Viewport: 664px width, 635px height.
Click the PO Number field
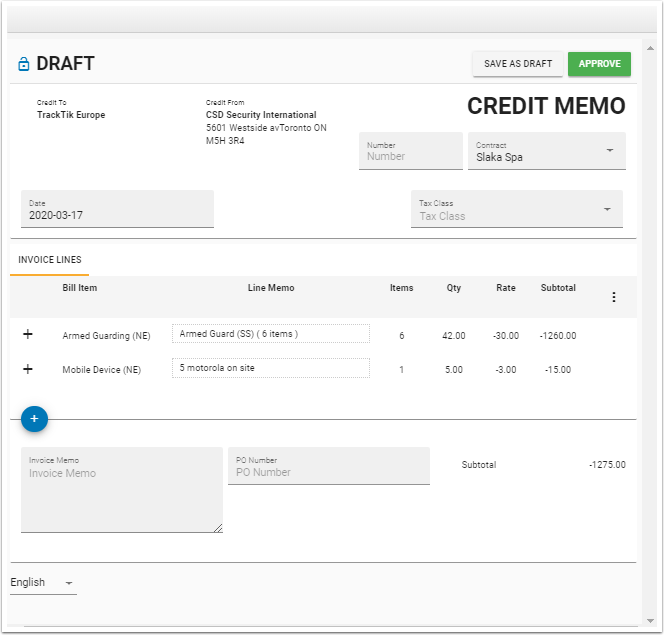pos(329,466)
